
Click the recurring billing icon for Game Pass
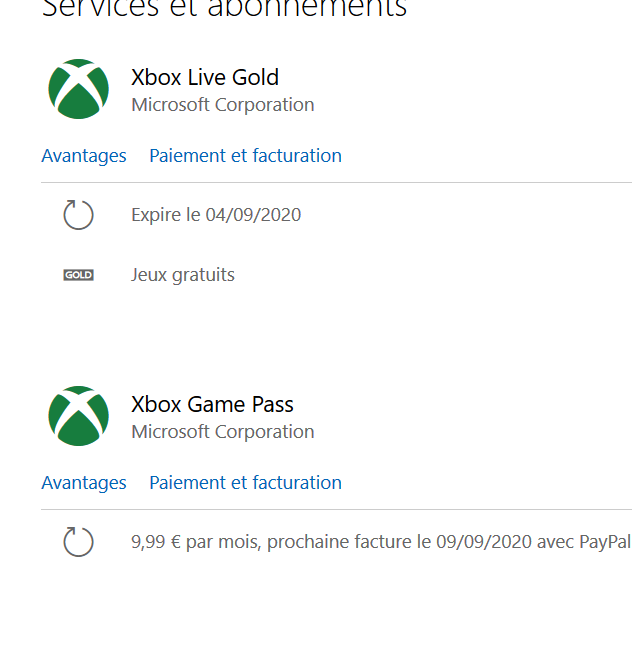tap(78, 542)
